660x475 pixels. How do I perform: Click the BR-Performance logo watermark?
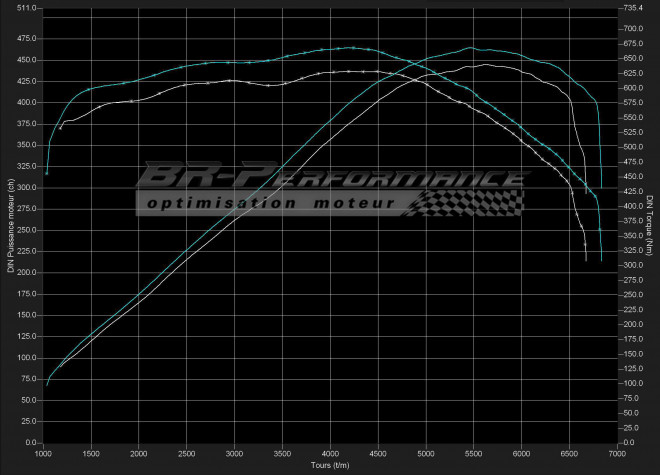click(x=330, y=179)
